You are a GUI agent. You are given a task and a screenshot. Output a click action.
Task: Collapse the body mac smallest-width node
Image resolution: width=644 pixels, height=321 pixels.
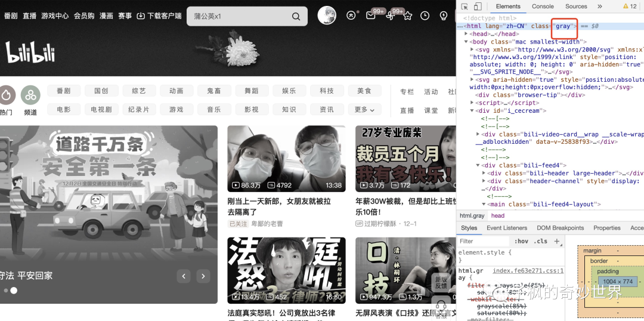(466, 42)
